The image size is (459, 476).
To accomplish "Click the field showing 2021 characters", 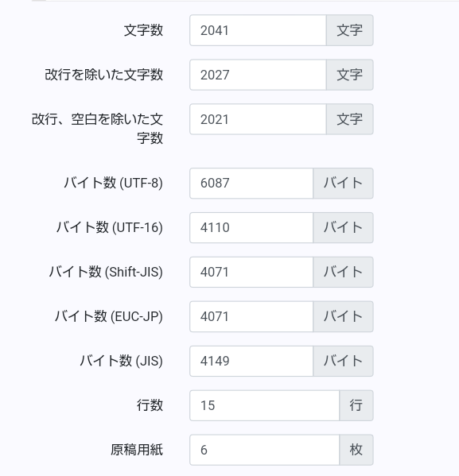I will tap(258, 119).
